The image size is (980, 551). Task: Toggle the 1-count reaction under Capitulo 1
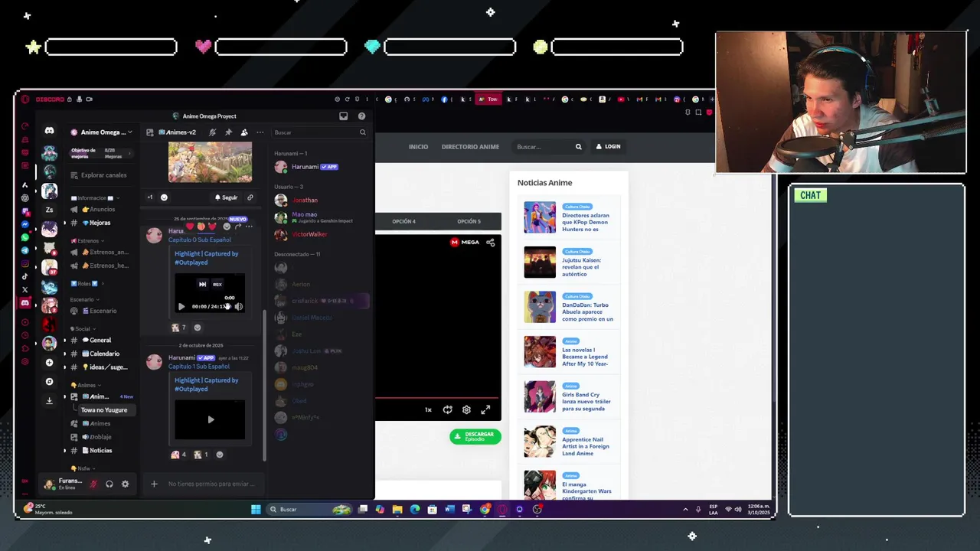[x=201, y=455]
